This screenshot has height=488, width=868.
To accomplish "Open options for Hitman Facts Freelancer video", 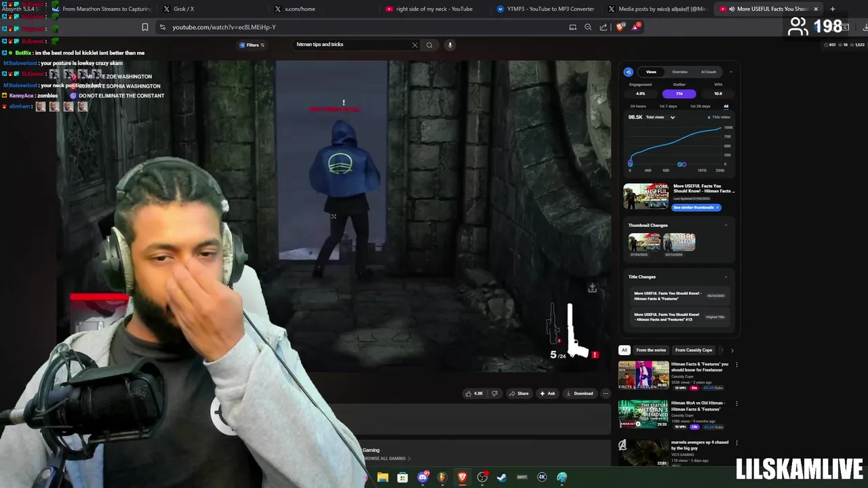I will click(736, 365).
